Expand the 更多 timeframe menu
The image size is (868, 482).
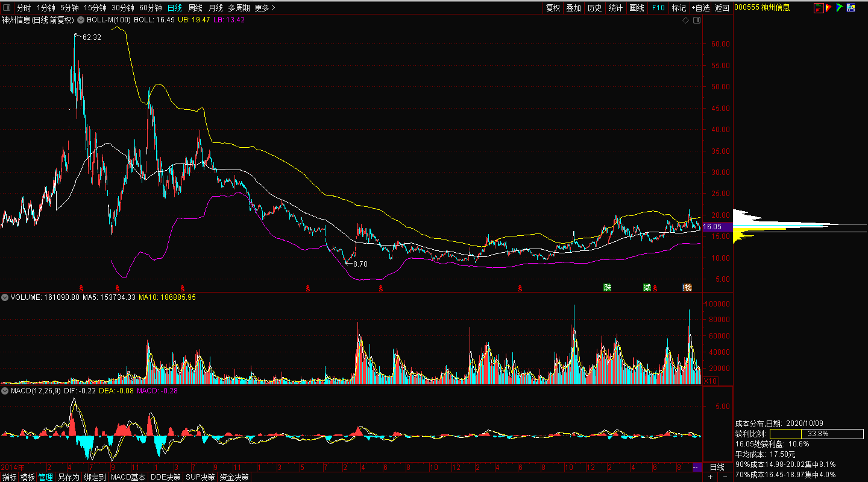coord(265,8)
